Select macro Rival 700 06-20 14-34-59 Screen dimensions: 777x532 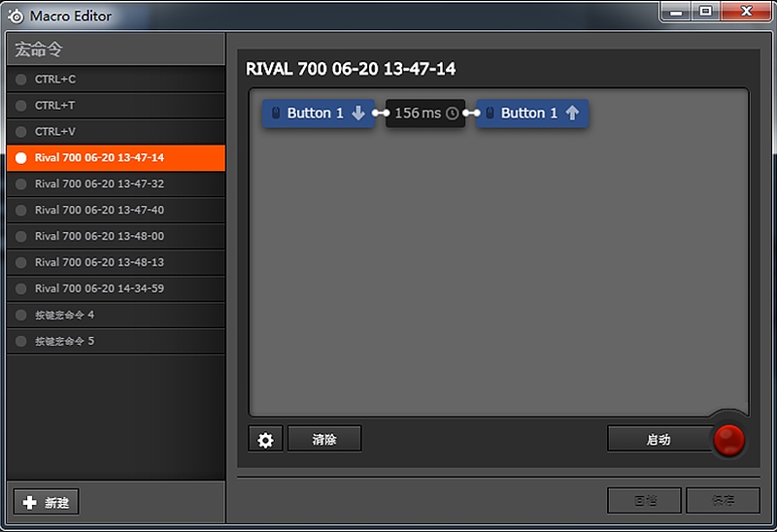tap(116, 288)
